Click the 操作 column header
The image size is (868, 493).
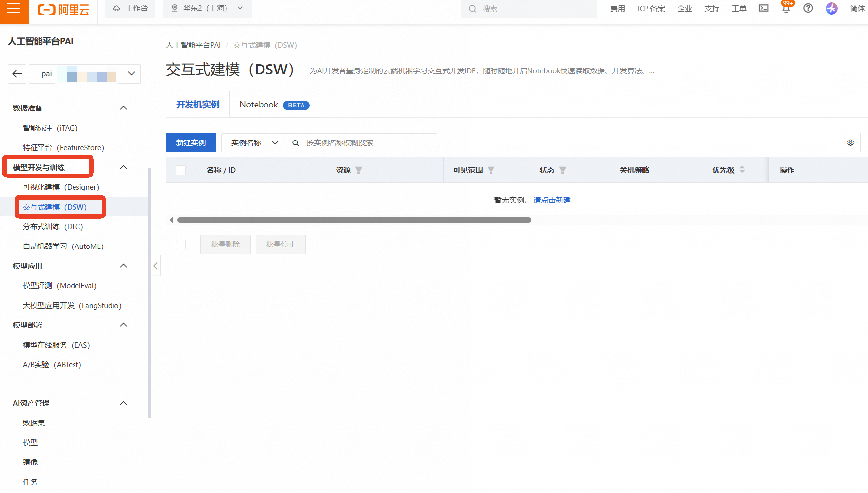(x=787, y=170)
